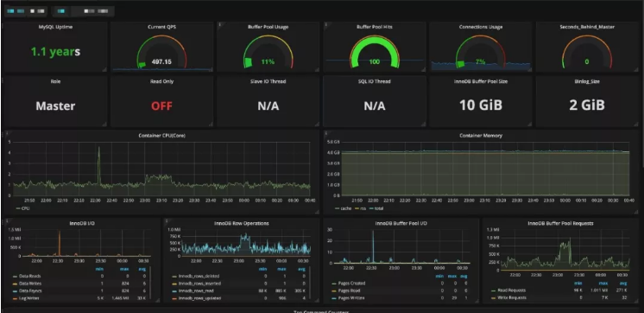The image size is (644, 313).
Task: Sort Buffer Pool Requests legend by avg
Action: click(623, 283)
